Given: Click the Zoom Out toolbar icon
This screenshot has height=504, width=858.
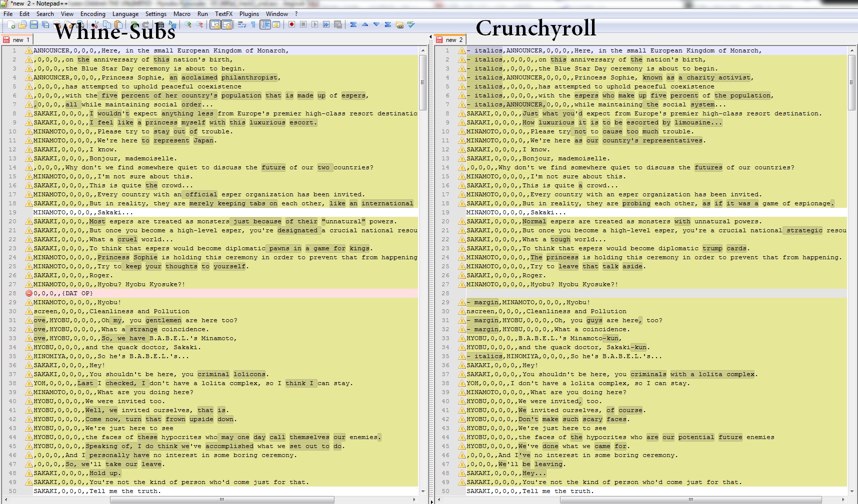Looking at the screenshot, I should [x=199, y=24].
